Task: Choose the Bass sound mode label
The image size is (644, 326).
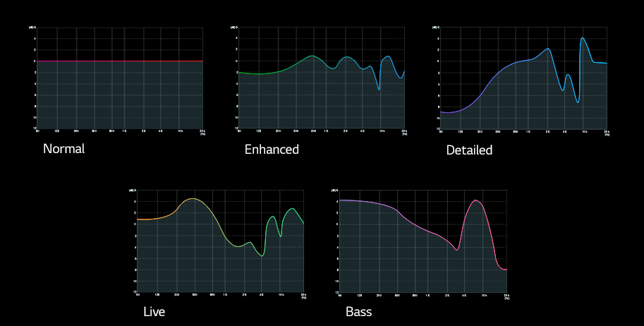Action: [358, 311]
